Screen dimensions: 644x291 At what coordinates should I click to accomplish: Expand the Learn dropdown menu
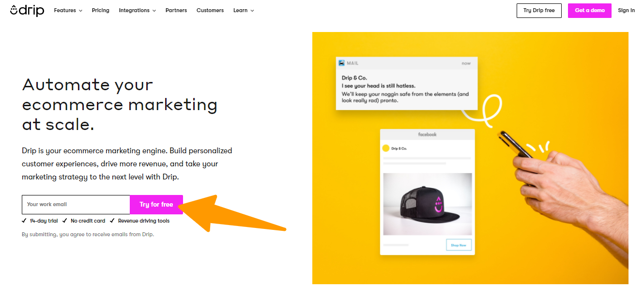click(244, 10)
